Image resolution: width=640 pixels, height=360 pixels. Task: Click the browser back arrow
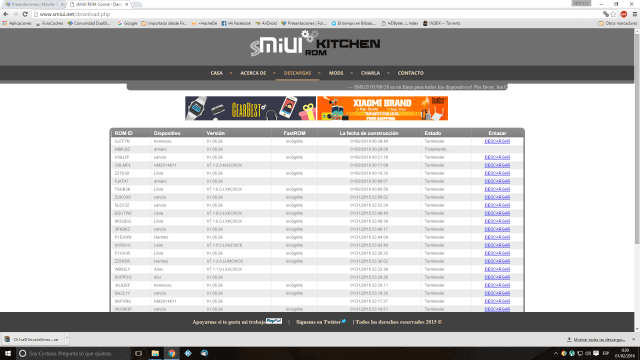6,14
